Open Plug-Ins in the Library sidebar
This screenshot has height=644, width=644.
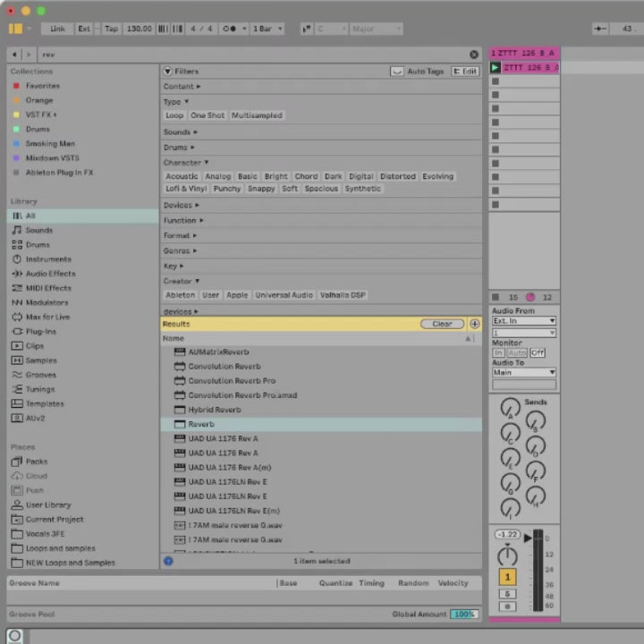[x=40, y=331]
